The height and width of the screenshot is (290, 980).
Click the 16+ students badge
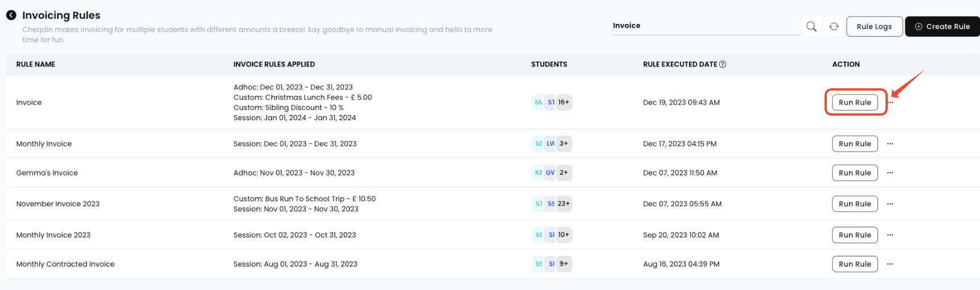[x=564, y=103]
